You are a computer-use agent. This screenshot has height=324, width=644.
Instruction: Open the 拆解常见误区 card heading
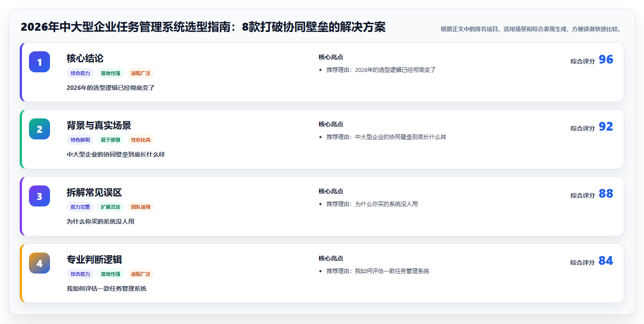pos(94,192)
